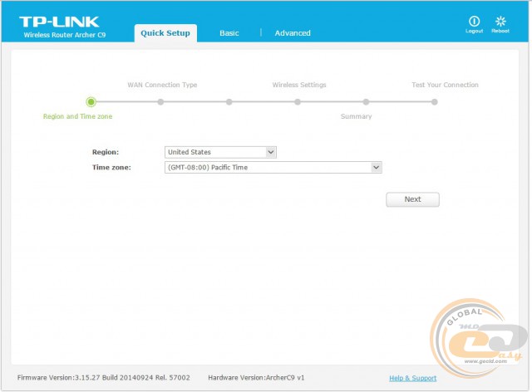Click the Next button
532x392 pixels.
(412, 199)
